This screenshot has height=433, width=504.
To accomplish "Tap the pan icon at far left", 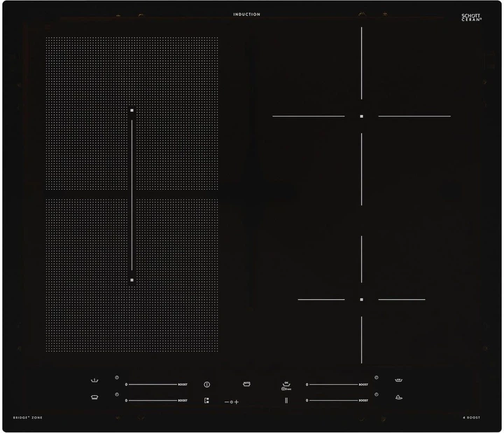I will coord(94,397).
